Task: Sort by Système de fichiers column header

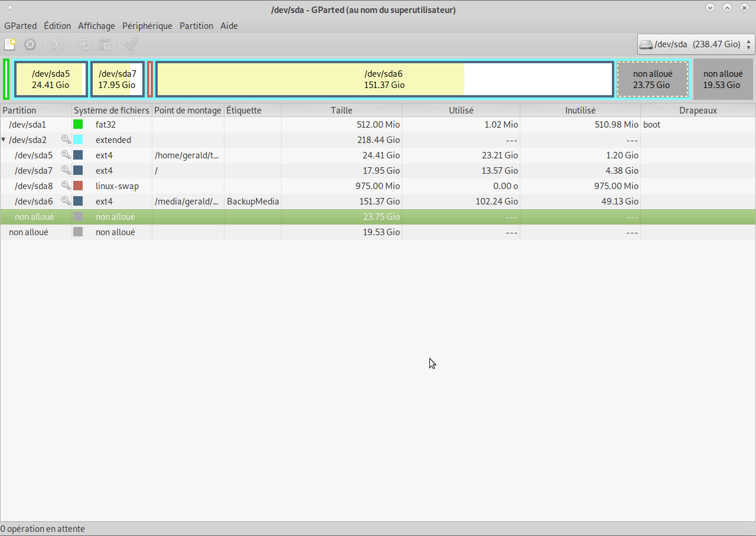Action: [x=112, y=111]
